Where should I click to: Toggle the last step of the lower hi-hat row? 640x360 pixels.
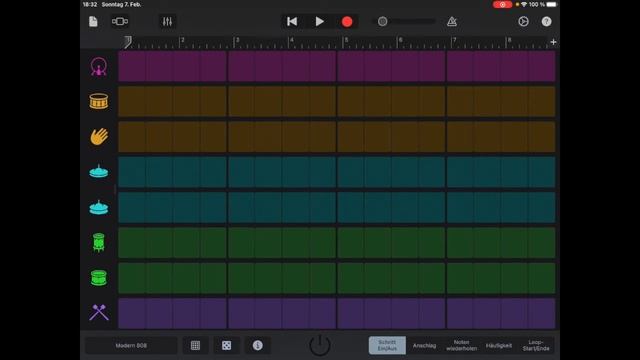click(x=542, y=207)
